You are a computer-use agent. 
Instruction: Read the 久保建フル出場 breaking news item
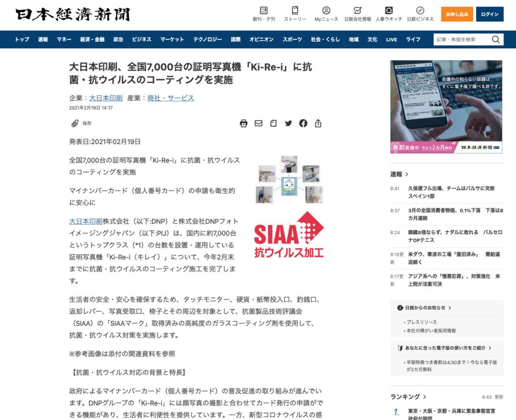[451, 192]
